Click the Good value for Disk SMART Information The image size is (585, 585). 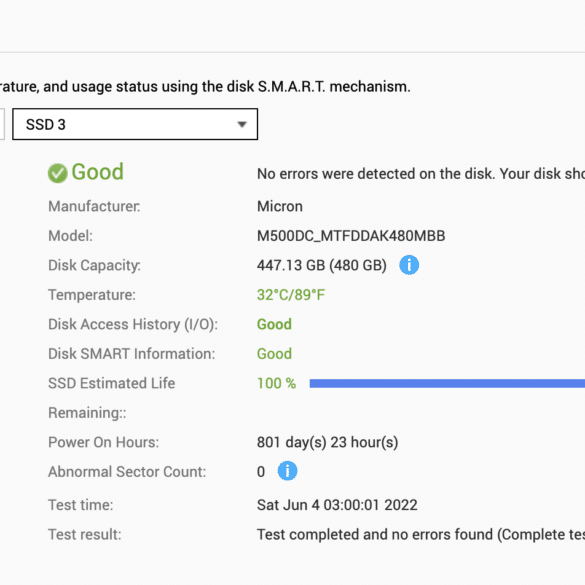click(x=274, y=354)
